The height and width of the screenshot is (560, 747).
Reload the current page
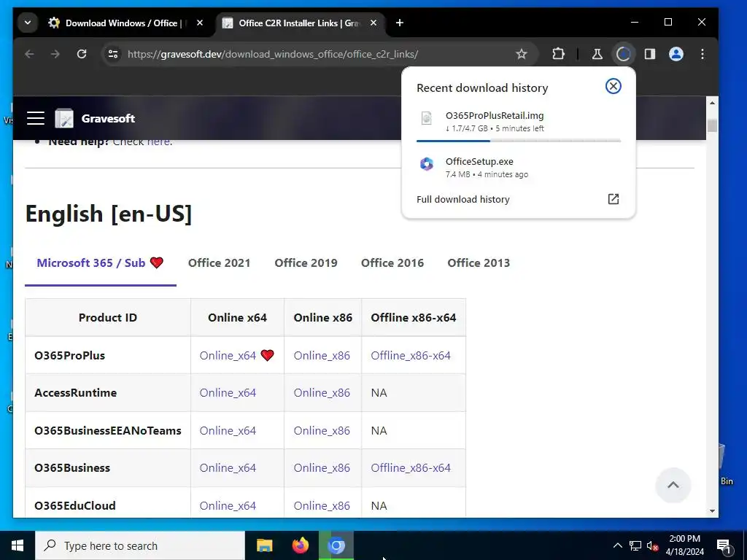(82, 54)
